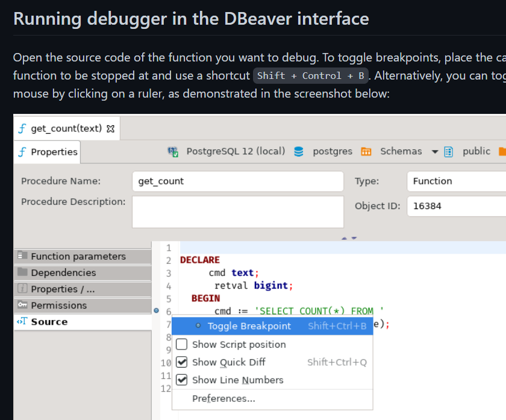Screen dimensions: 506x420
Task: Expand the Dependencies section
Action: 22,272
